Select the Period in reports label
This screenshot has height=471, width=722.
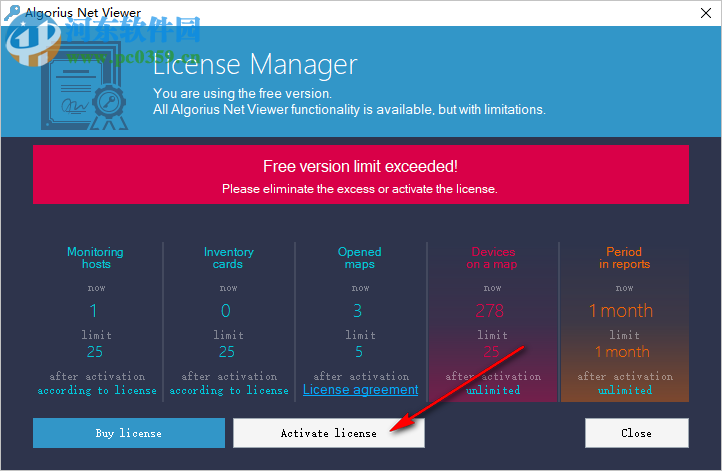tap(624, 258)
